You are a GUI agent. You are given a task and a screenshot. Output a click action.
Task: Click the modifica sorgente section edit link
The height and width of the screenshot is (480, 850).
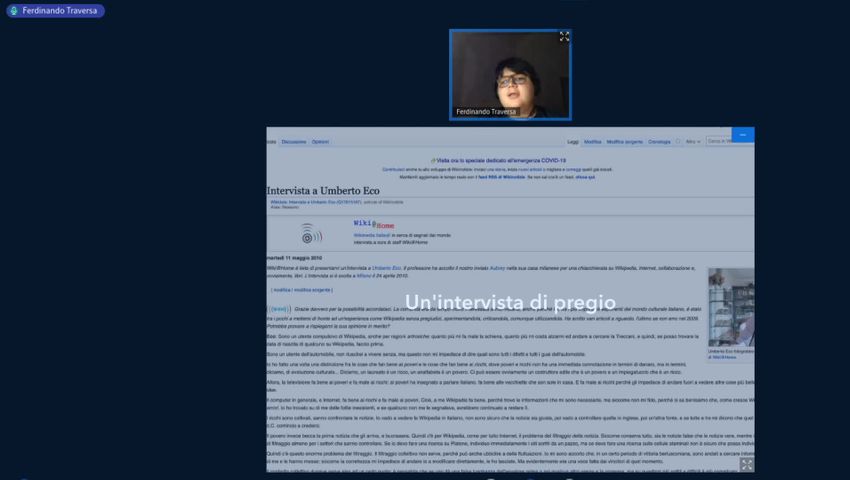click(x=312, y=290)
